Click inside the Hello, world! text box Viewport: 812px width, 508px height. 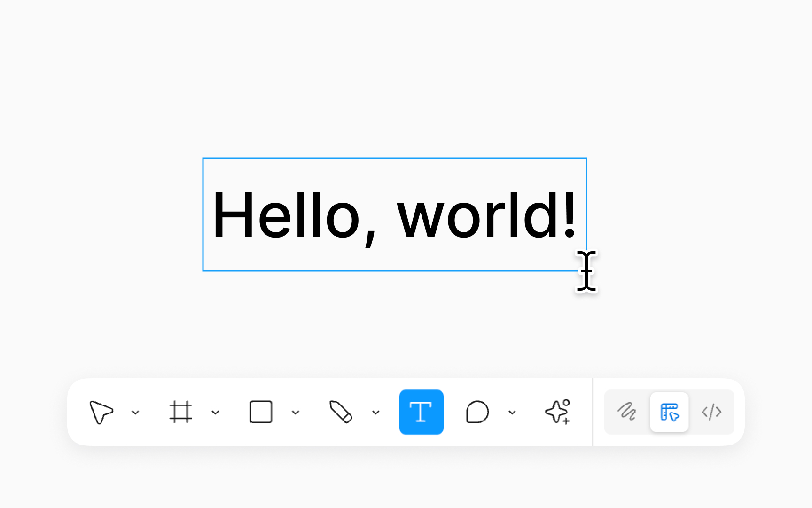point(395,214)
